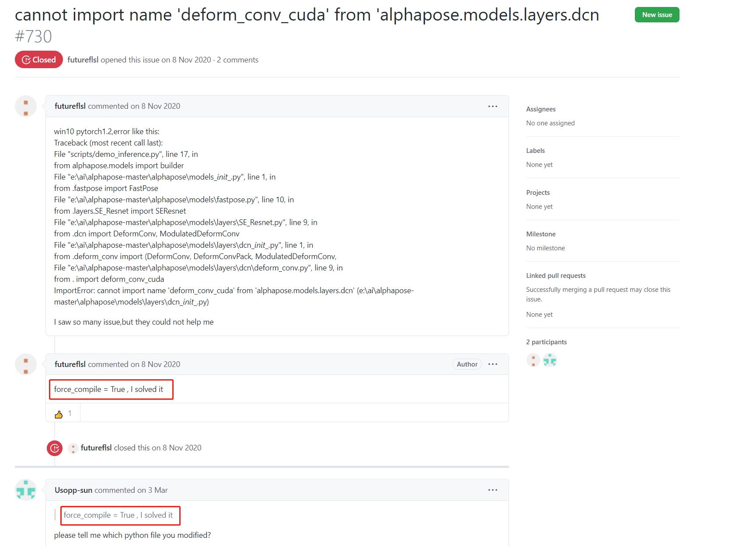Click 'I saw so many issue' sentence
The width and height of the screenshot is (756, 547).
[134, 322]
